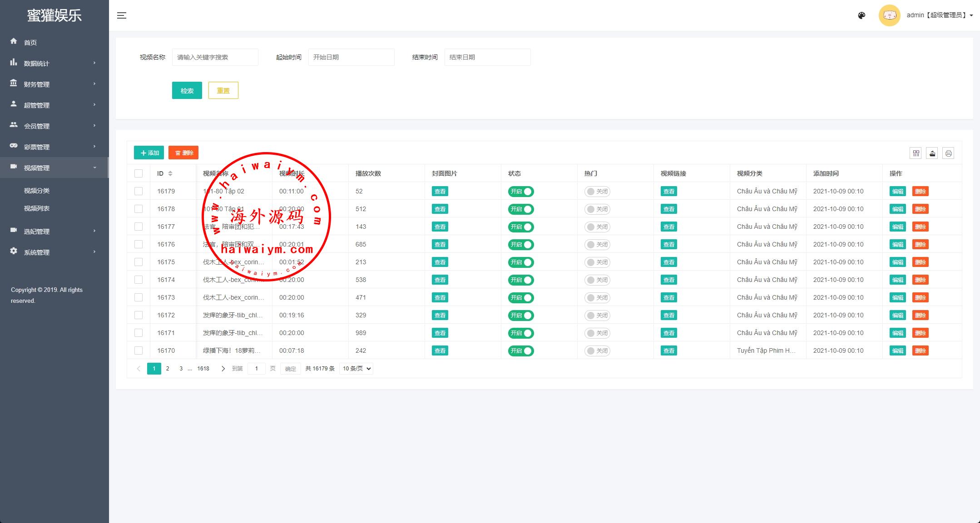Tick the checkbox for row 16179
The height and width of the screenshot is (523, 980).
pyautogui.click(x=139, y=191)
